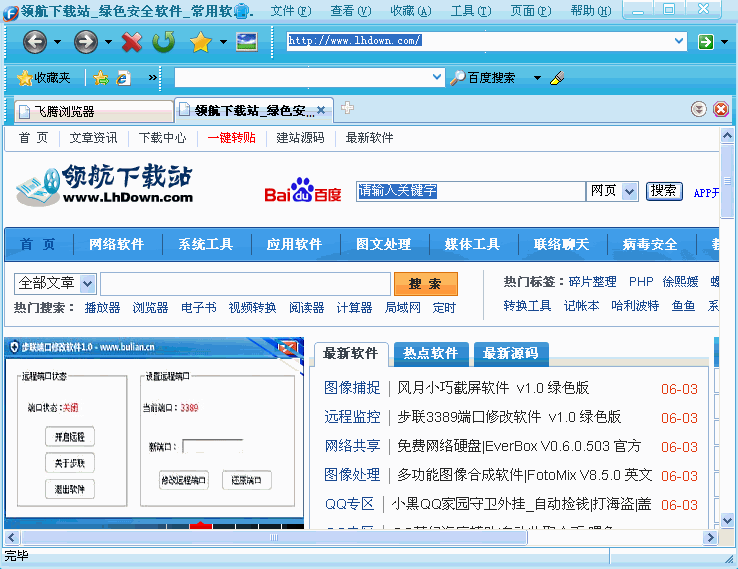Open the 文件(F) menu
The width and height of the screenshot is (738, 569).
291,11
